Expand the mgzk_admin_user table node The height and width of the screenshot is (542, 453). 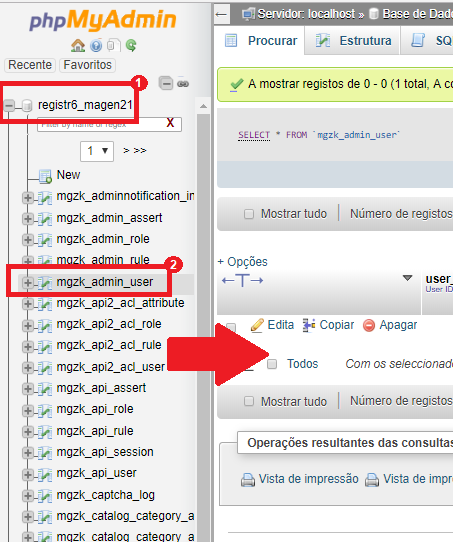click(28, 282)
